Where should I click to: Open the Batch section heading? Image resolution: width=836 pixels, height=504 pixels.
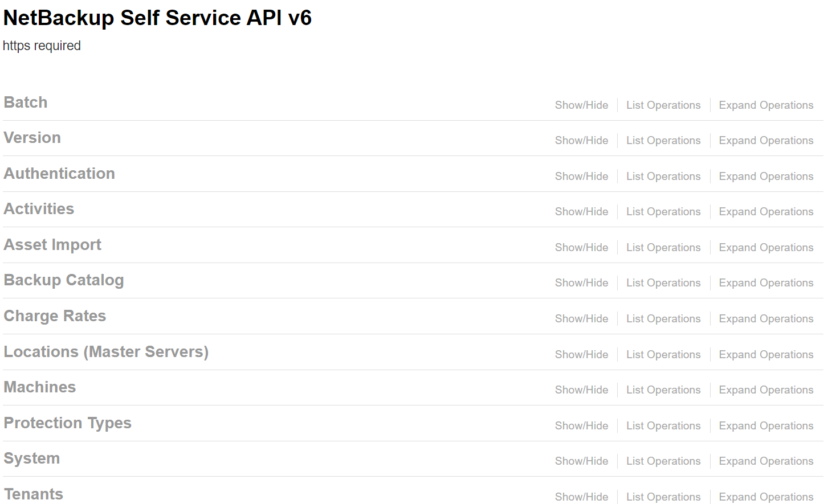point(26,103)
